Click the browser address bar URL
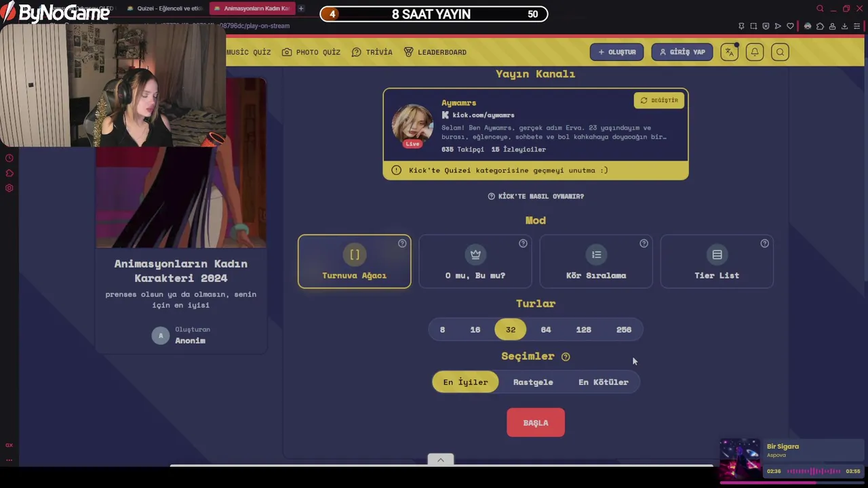Image resolution: width=868 pixels, height=488 pixels. 258,26
